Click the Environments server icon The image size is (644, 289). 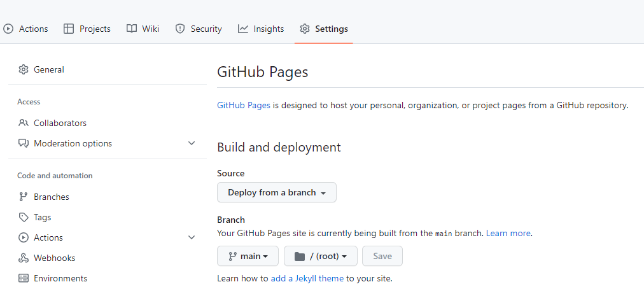(24, 278)
